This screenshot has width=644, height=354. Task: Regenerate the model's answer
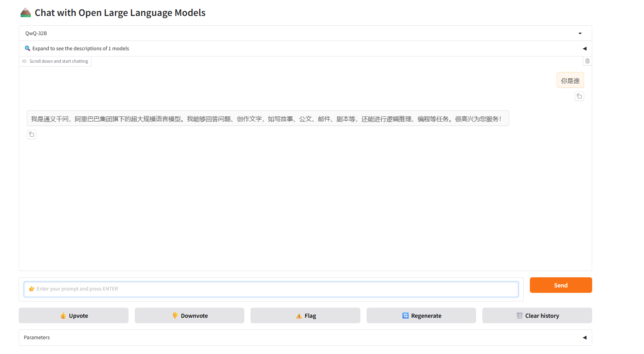421,315
